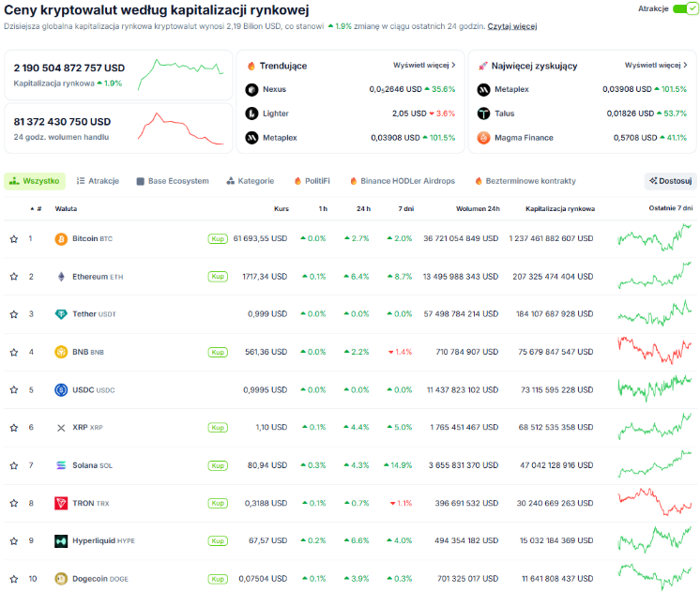Click the Ethereum diamond logo
Image resolution: width=700 pixels, height=607 pixels.
[x=61, y=277]
